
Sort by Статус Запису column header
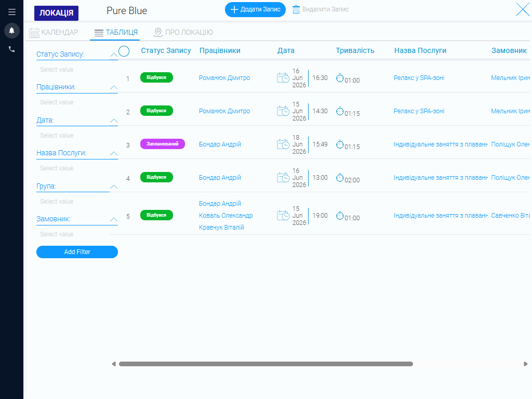(166, 50)
